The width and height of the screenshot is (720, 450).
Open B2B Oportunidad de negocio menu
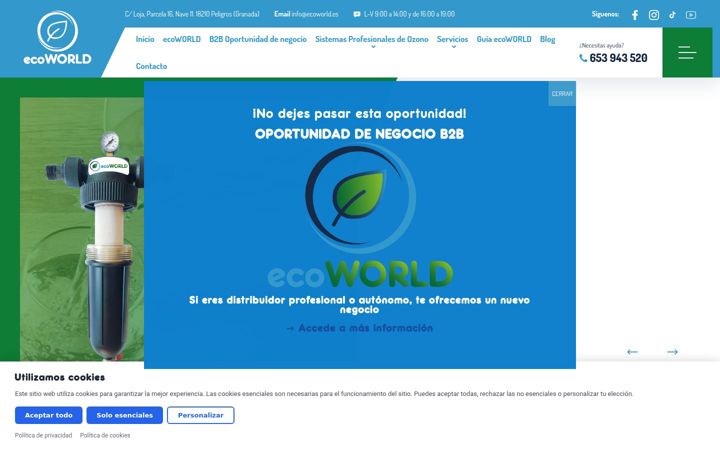(x=258, y=39)
